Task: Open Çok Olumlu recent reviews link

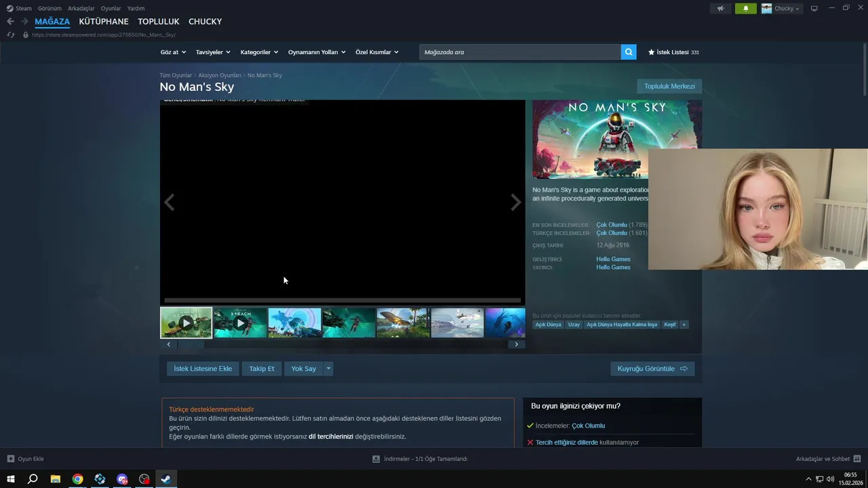Action: tap(612, 225)
